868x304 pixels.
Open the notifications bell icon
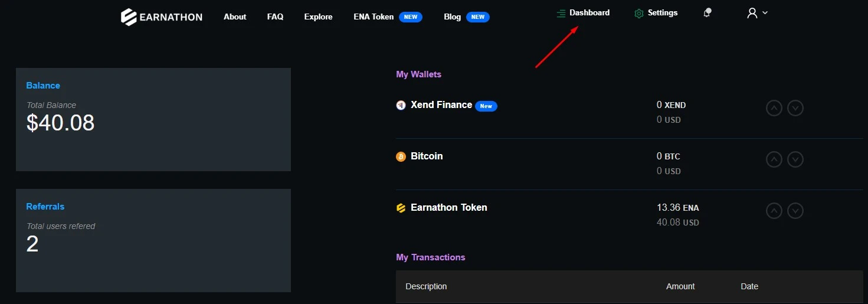click(707, 13)
